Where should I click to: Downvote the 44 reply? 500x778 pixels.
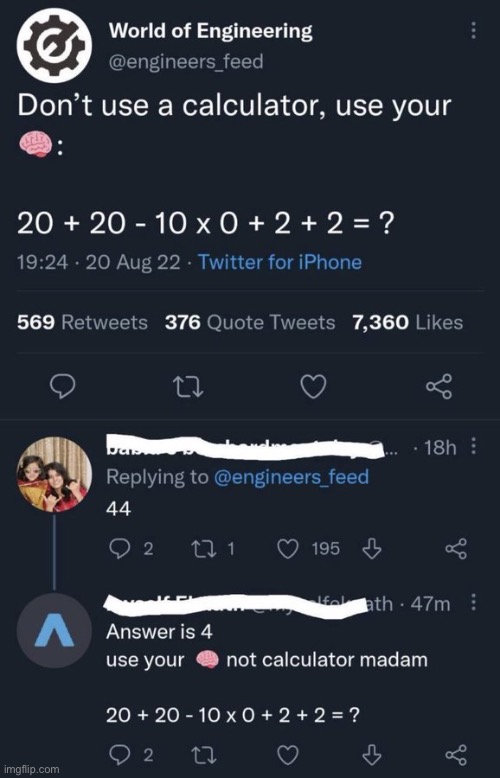tap(372, 549)
